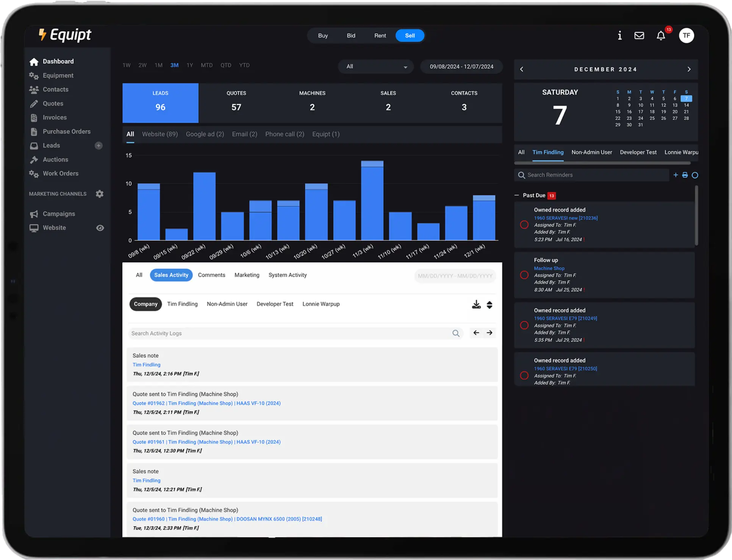Screen dimensions: 732x560
Task: Switch to the Comments activity tab
Action: tap(211, 275)
